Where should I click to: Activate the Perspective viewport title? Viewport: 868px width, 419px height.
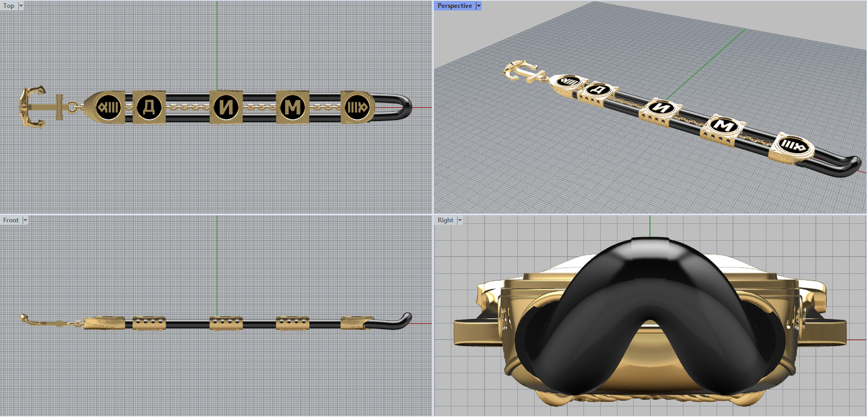tap(455, 5)
